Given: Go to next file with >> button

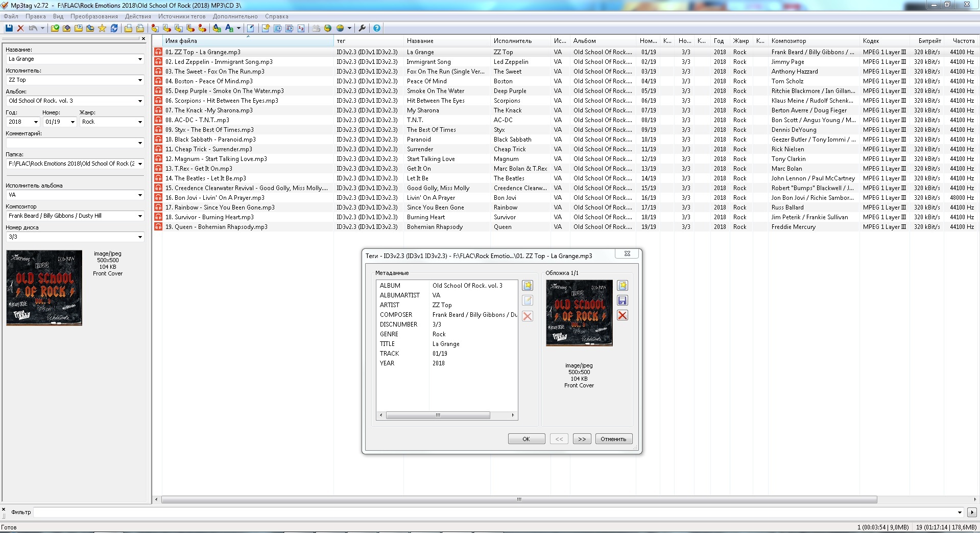Looking at the screenshot, I should [582, 439].
